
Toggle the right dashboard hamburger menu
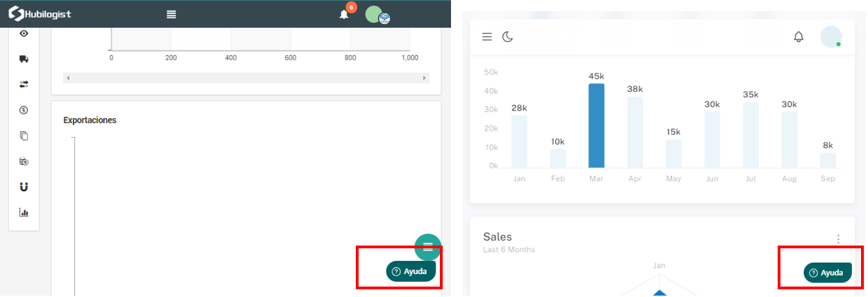(487, 36)
